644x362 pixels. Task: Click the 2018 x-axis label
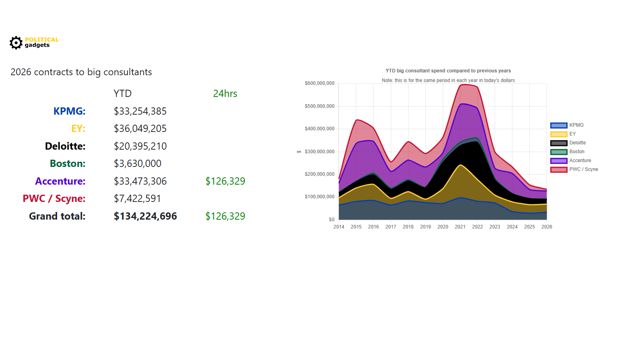tap(408, 227)
